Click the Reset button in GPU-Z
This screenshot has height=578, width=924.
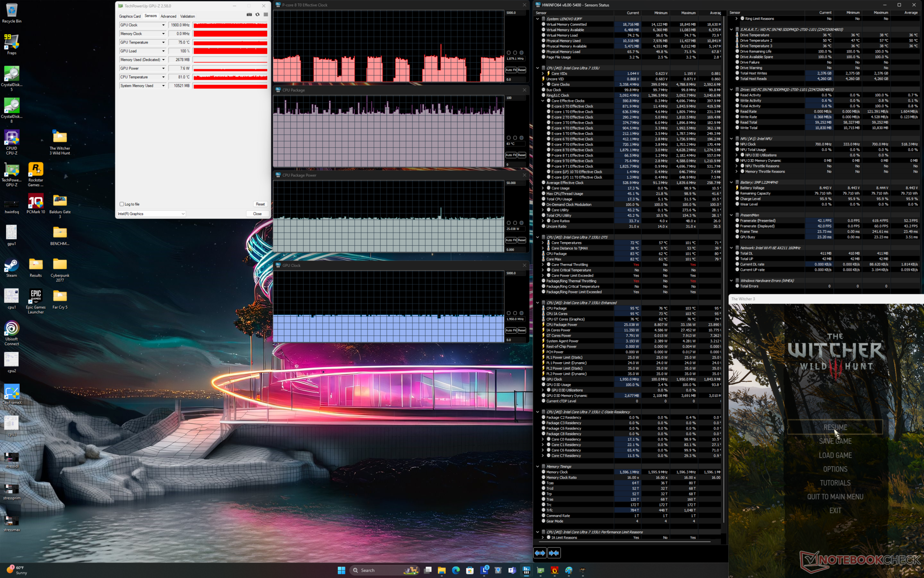(260, 204)
